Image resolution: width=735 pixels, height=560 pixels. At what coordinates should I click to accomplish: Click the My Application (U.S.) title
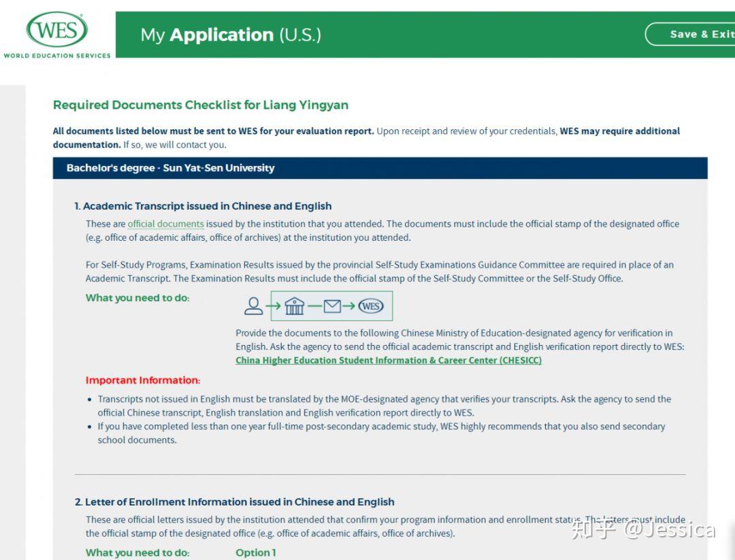click(x=231, y=35)
